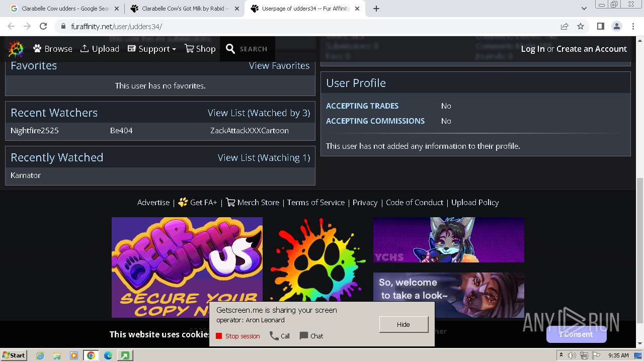Screen dimensions: 644x362
Task: Close the Google Search tab
Action: [x=117, y=9]
